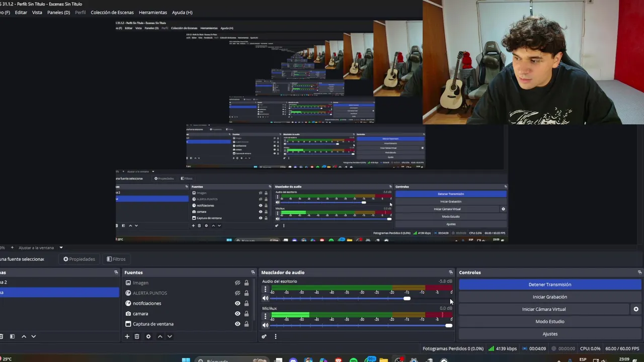This screenshot has height=362, width=644.
Task: Click the Filtros button
Action: coord(116,259)
